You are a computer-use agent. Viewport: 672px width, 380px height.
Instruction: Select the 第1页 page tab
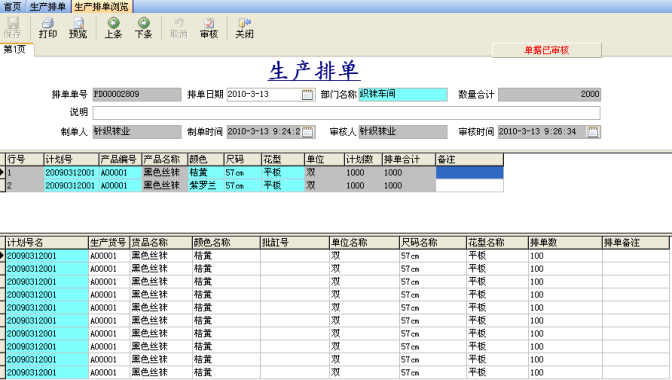click(15, 49)
